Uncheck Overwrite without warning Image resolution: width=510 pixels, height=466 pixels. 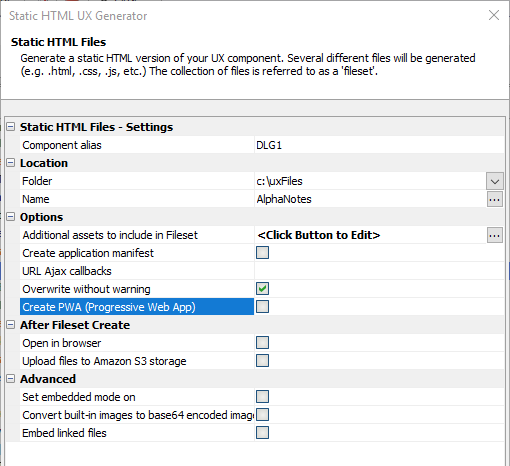[262, 289]
